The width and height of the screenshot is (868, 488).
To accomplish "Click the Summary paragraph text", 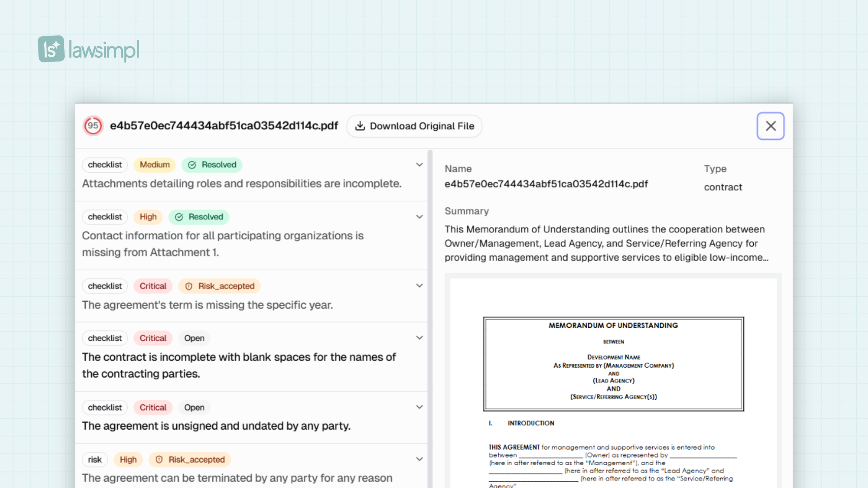I will [606, 243].
